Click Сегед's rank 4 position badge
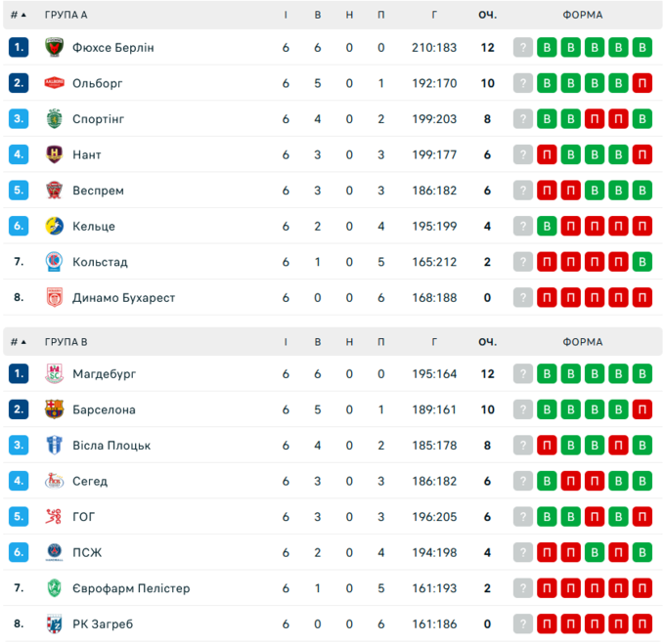This screenshot has height=644, width=665. (x=19, y=481)
